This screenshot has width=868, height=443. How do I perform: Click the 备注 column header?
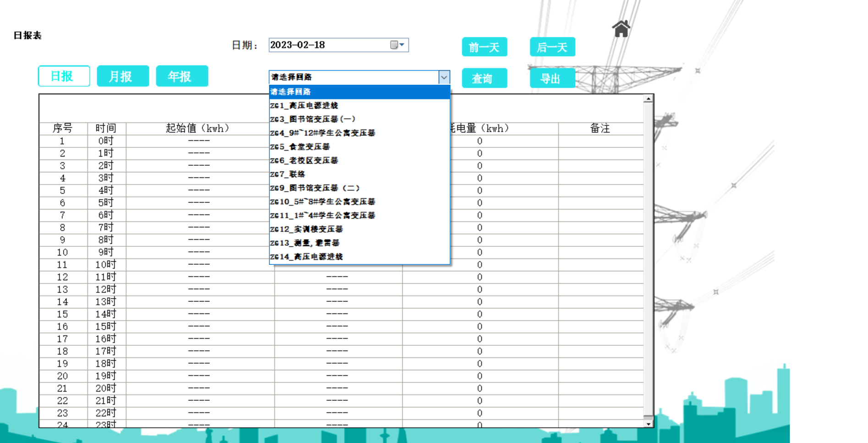coord(601,129)
